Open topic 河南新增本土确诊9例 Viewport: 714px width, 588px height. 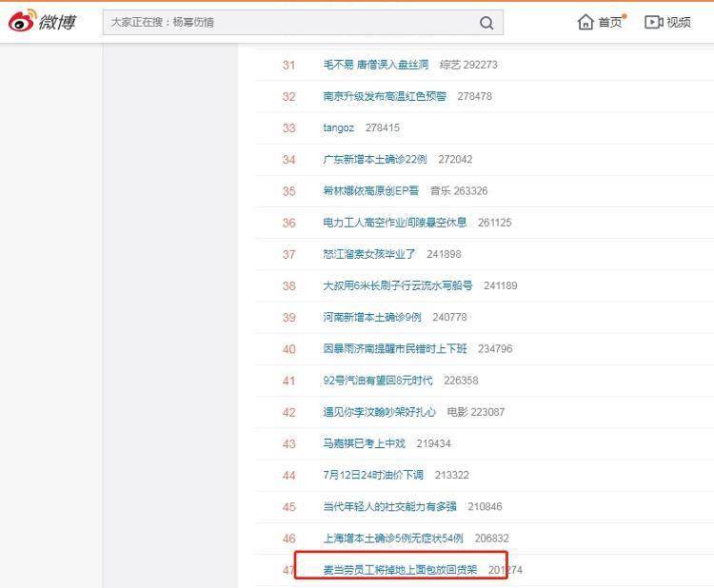(x=372, y=317)
